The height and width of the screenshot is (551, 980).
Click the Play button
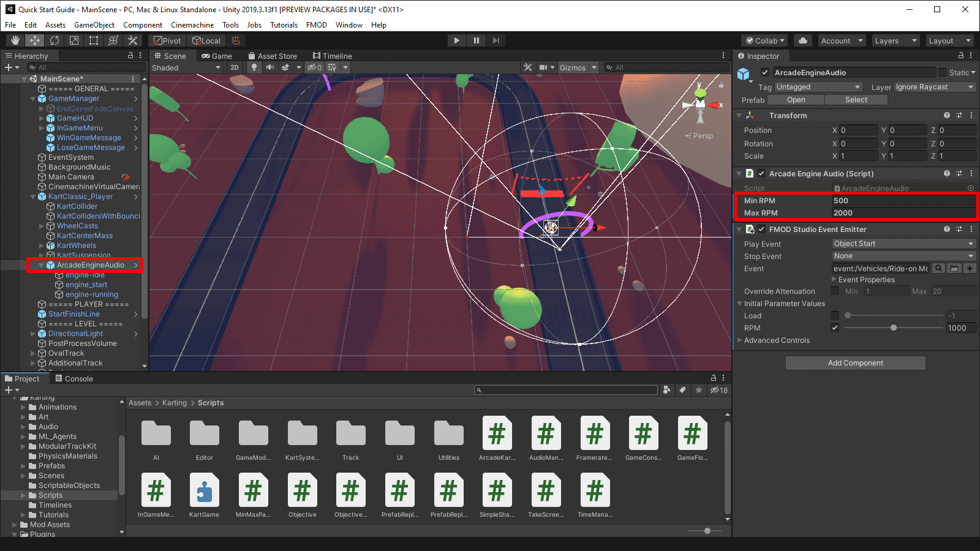pos(456,40)
